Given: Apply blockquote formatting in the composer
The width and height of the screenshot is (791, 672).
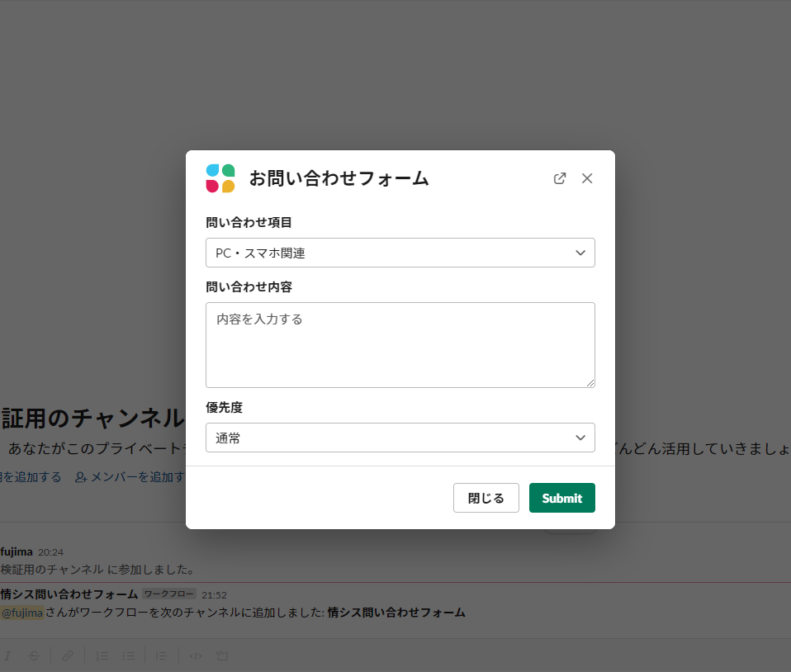Looking at the screenshot, I should [161, 655].
